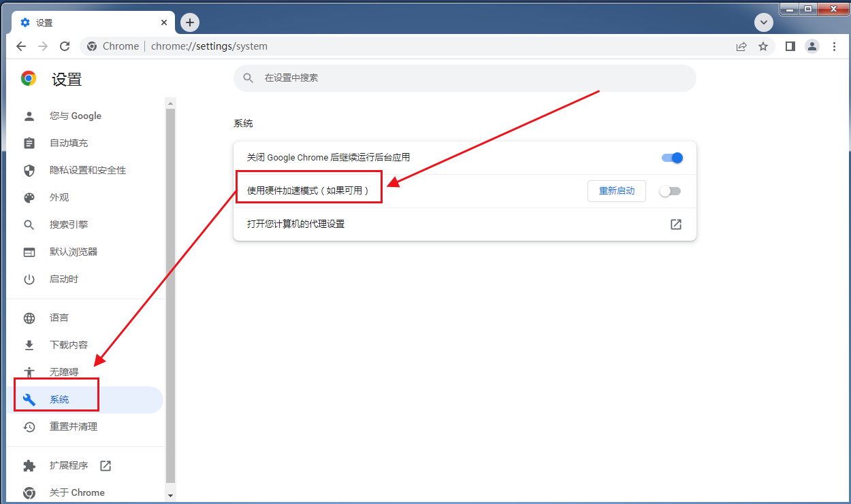
Task: Close the 设置 tab
Action: (x=165, y=22)
